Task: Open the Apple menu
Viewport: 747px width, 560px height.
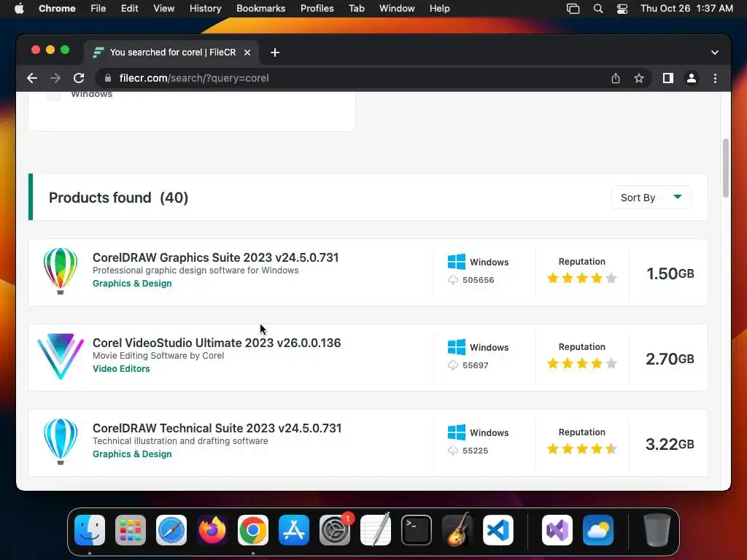Action: click(x=19, y=9)
